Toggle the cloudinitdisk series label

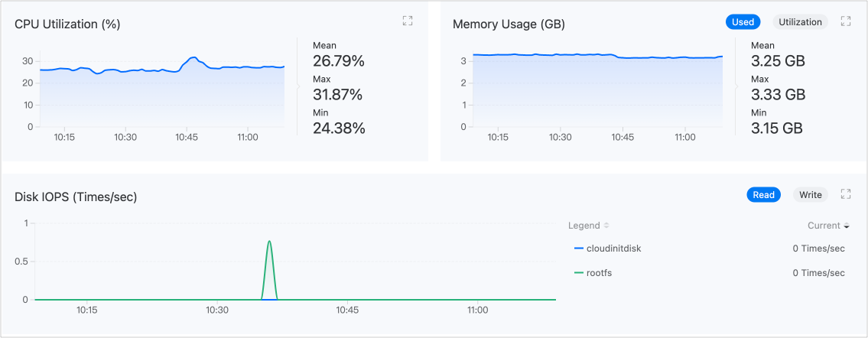point(613,249)
